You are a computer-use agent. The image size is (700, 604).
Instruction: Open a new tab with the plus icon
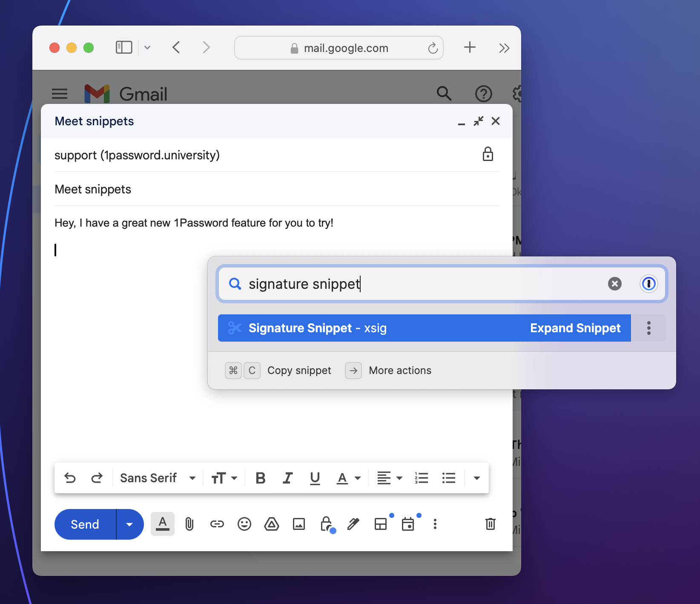click(470, 47)
